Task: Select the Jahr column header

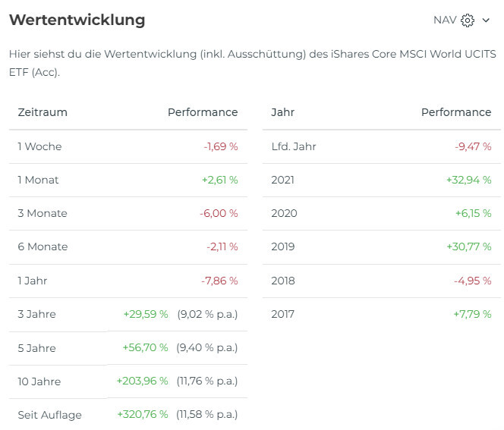Action: (282, 112)
